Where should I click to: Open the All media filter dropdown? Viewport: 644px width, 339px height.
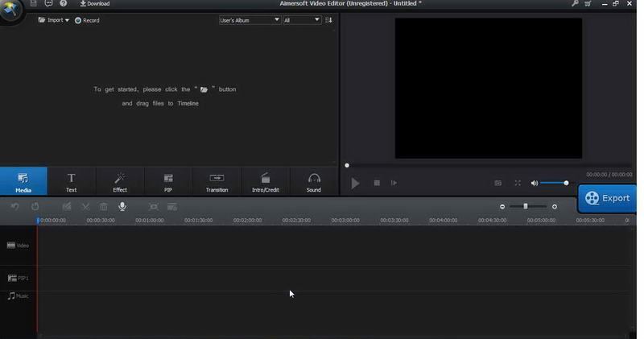click(x=302, y=20)
